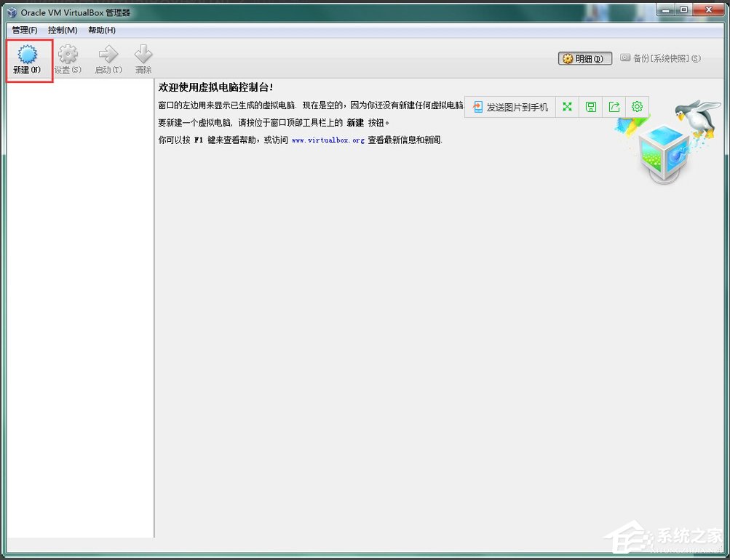Screen dimensions: 730x560
Task: Click the green share screenshot icon
Action: 614,106
